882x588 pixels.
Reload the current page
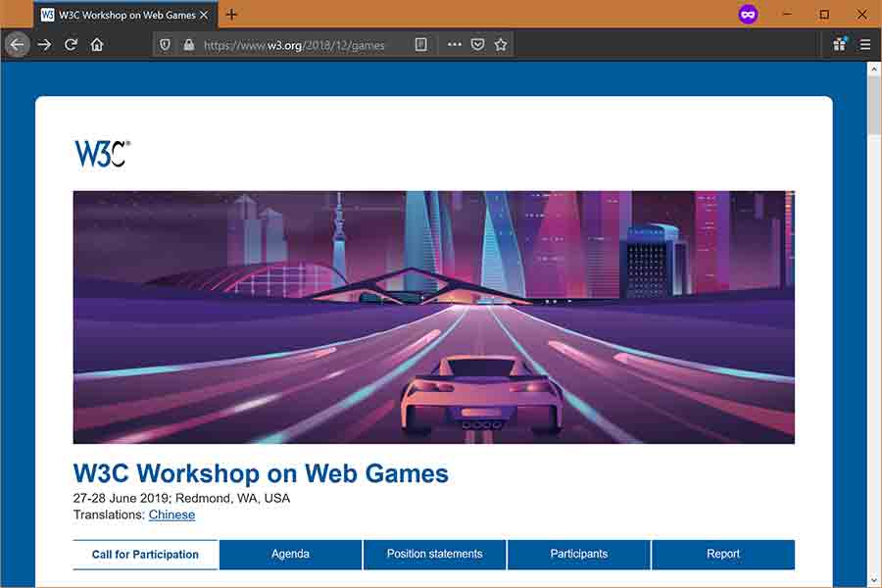click(x=71, y=44)
